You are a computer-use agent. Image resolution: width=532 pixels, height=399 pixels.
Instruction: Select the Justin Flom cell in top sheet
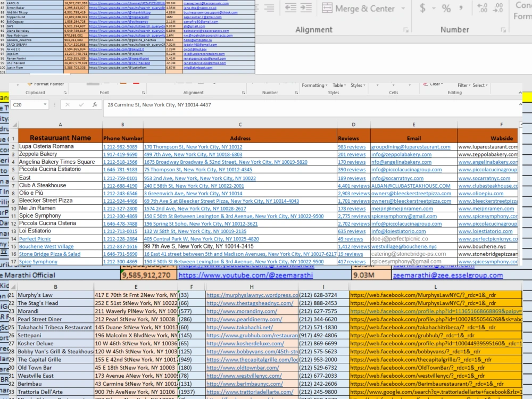tap(35, 68)
